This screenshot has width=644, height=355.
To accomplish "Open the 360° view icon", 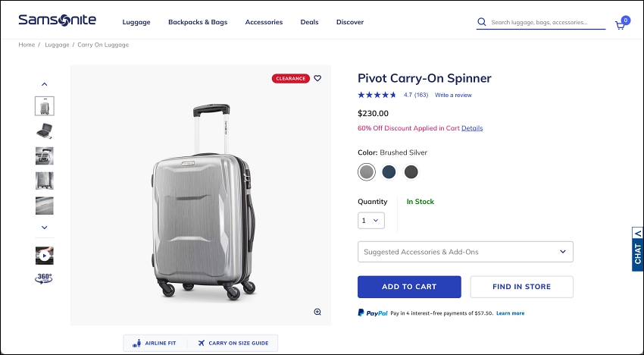I will point(44,278).
